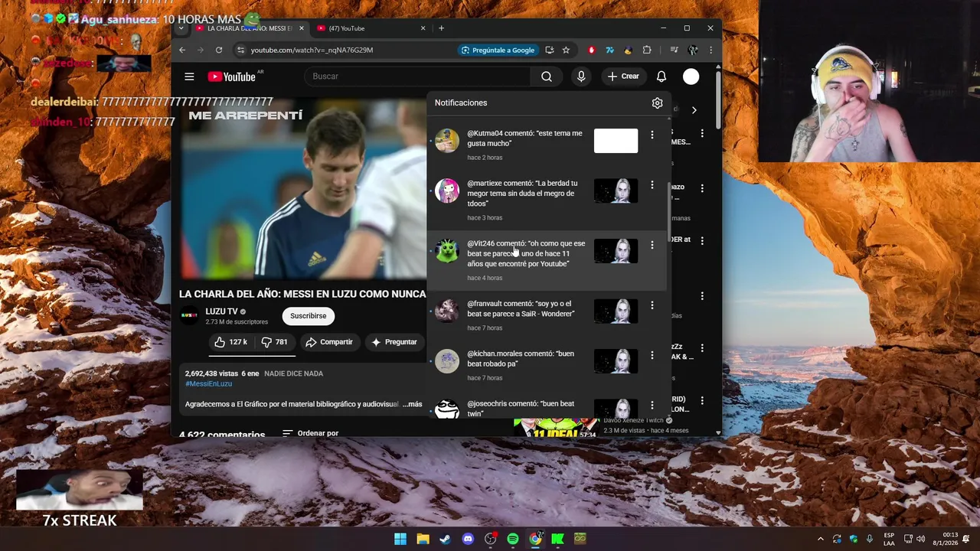Viewport: 980px width, 551px height.
Task: Open the notifications bell in YouTube header
Action: pos(661,77)
